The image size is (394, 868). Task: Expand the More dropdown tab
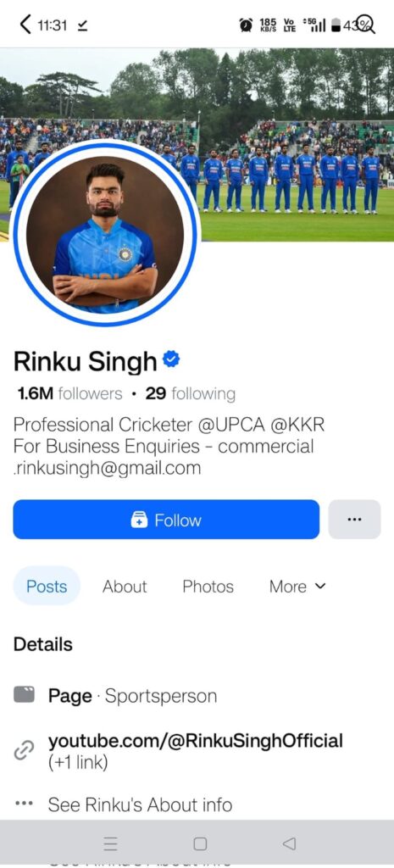click(x=297, y=587)
